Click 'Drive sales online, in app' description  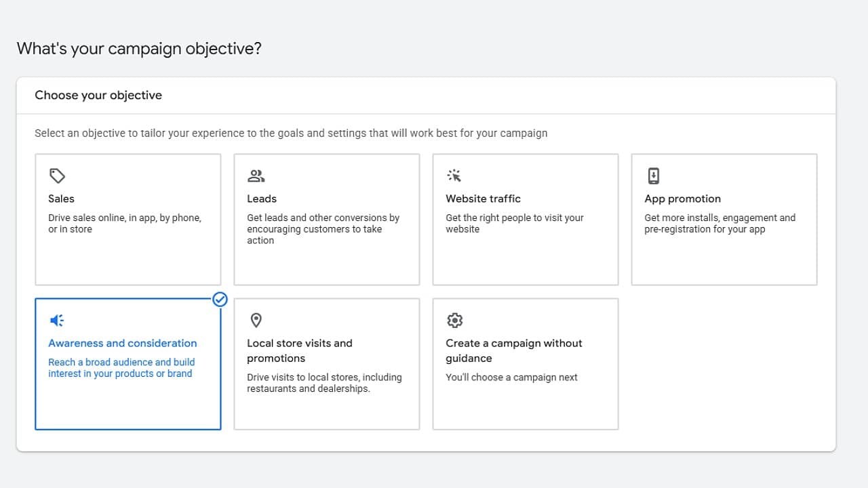pyautogui.click(x=125, y=224)
